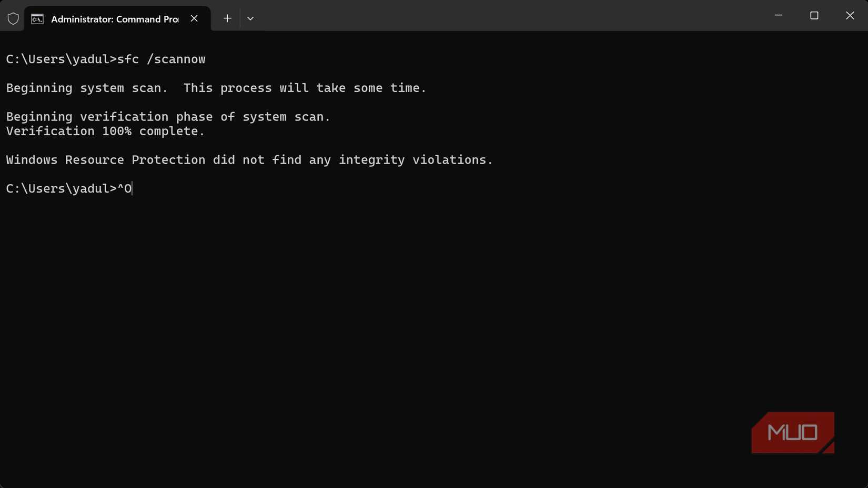Click the 'Beginning verification phase' line
The width and height of the screenshot is (868, 488).
168,117
